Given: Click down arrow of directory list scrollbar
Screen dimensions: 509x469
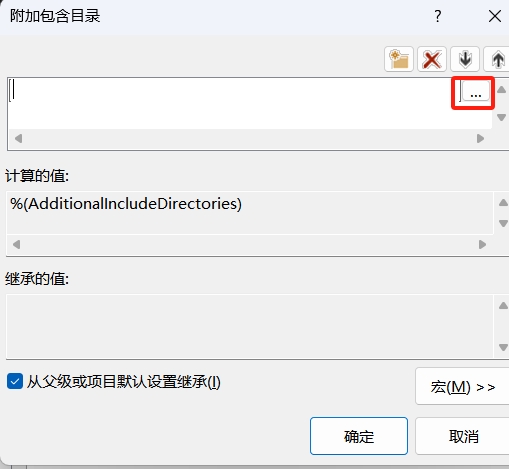Looking at the screenshot, I should click(x=501, y=117).
